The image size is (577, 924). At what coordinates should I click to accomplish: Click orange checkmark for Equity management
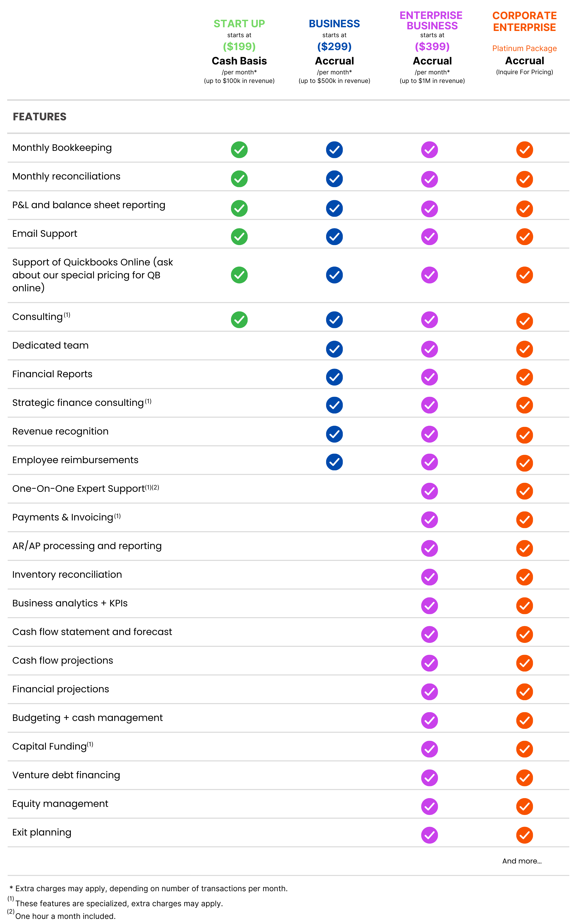point(524,806)
